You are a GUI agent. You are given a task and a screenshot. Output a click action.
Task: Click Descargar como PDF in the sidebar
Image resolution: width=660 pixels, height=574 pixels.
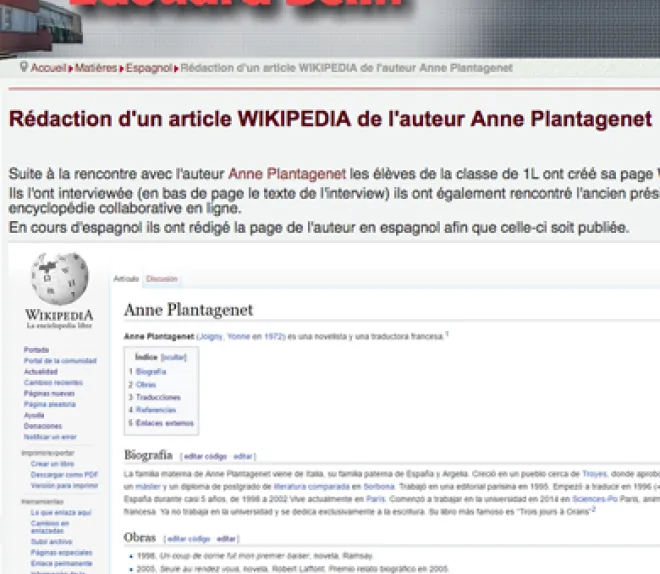64,475
